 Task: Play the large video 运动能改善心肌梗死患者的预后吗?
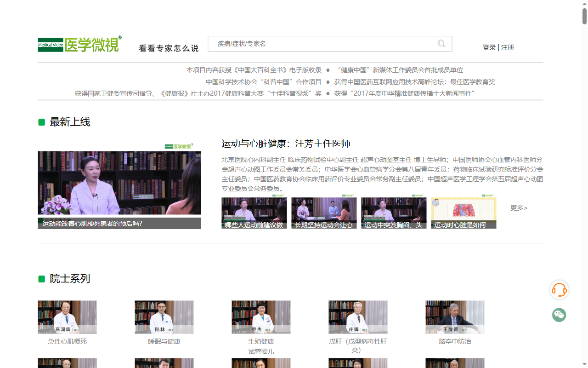(x=119, y=186)
